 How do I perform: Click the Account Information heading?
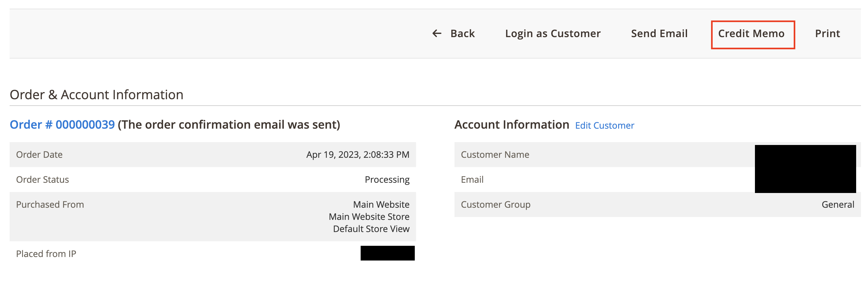[512, 124]
